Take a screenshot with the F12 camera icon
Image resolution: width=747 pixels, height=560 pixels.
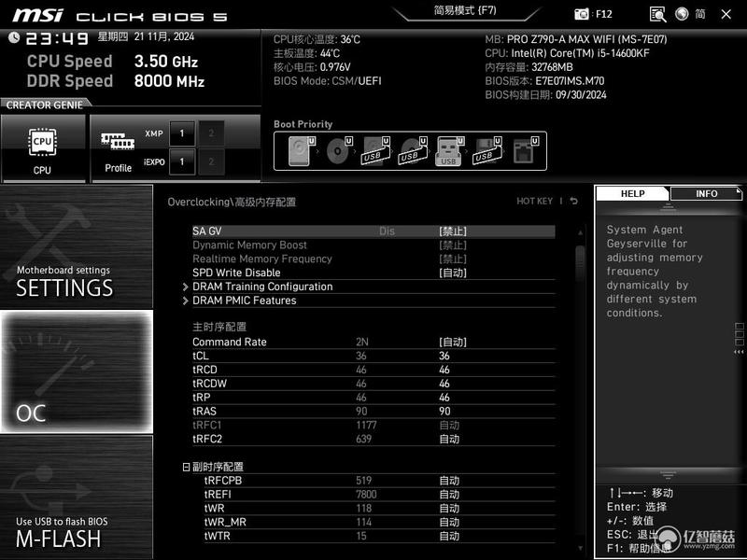point(581,14)
